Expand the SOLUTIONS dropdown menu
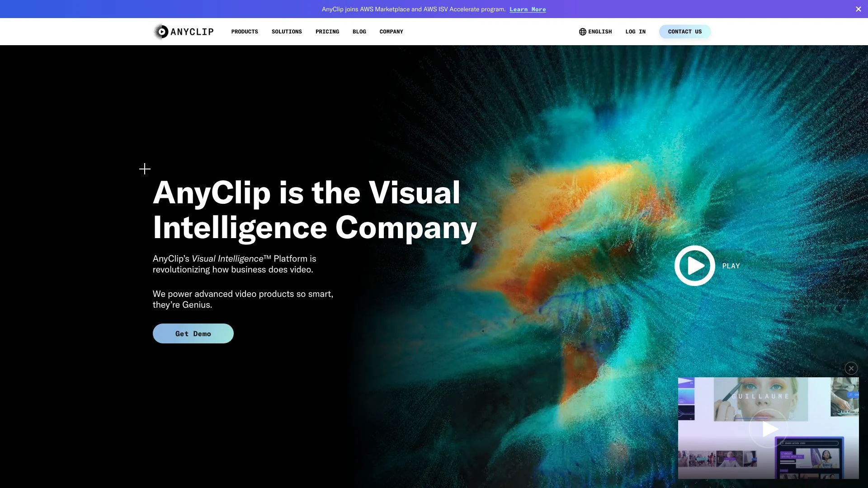Screen dimensions: 868x488 pyautogui.click(x=287, y=31)
